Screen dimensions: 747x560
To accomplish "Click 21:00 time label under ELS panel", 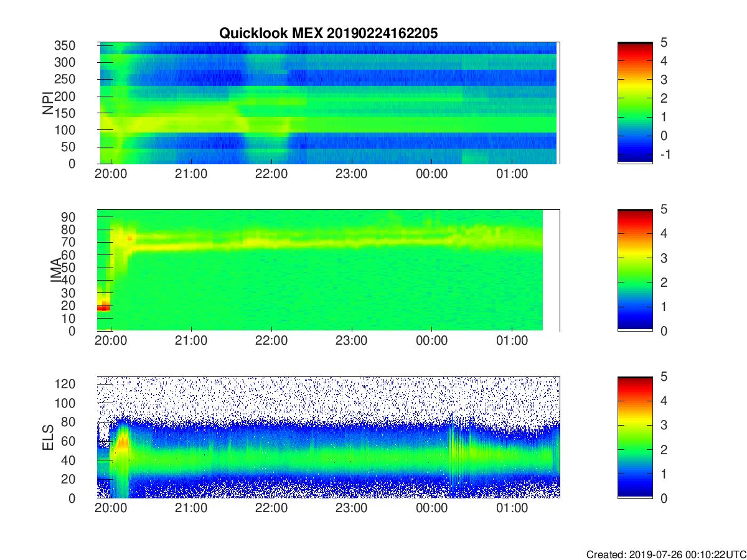I will (x=192, y=508).
